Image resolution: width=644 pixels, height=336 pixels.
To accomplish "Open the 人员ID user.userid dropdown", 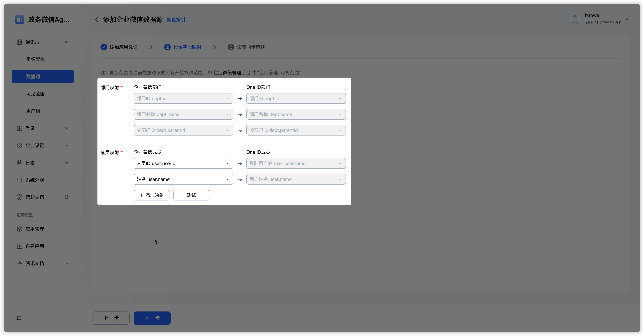I will point(183,163).
